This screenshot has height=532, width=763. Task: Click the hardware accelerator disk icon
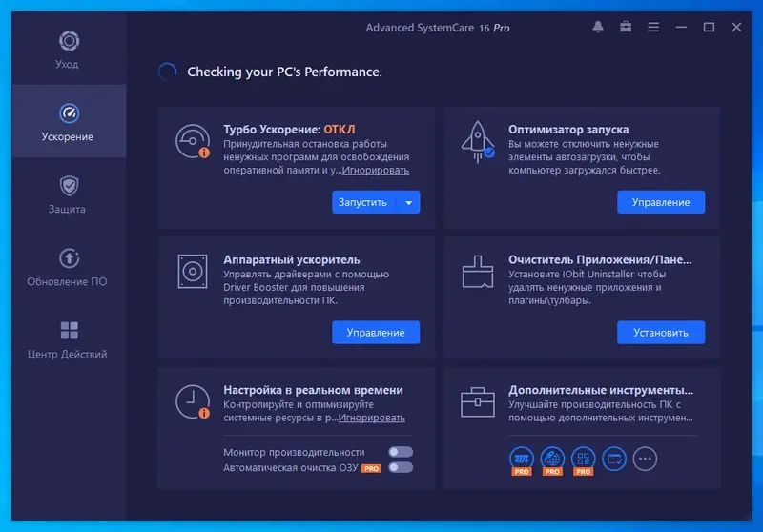[193, 272]
